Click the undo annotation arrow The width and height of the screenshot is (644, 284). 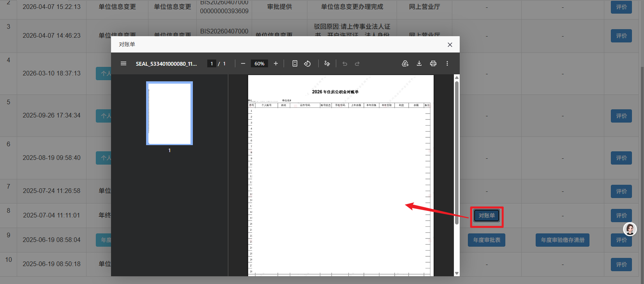(345, 63)
